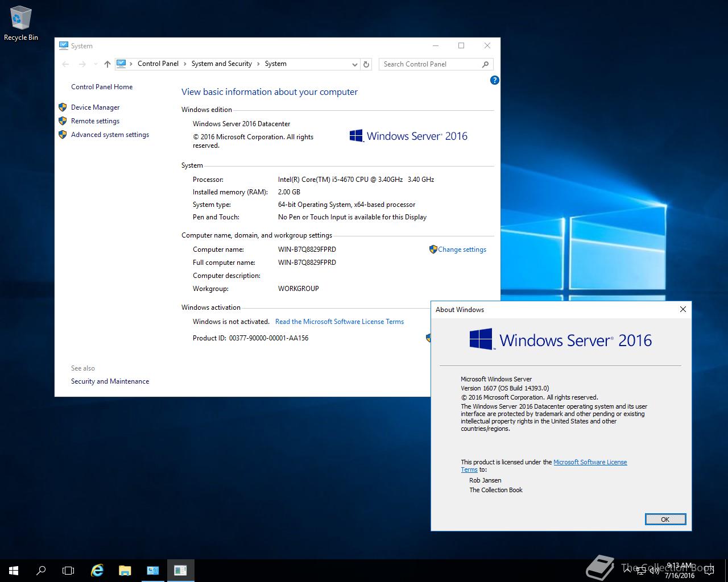
Task: Expand chevron before Control Panel breadcrumb
Action: coord(131,64)
